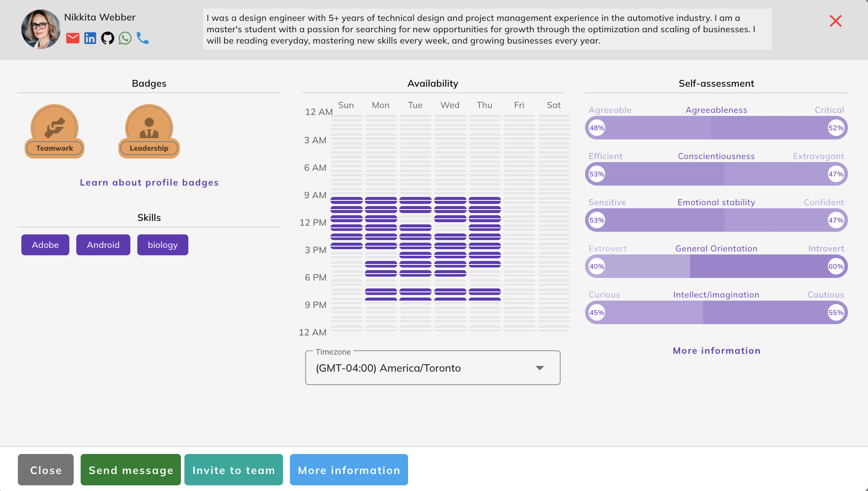Screen dimensions: 868x491
Task: Click the timezone dropdown arrow
Action: [540, 368]
